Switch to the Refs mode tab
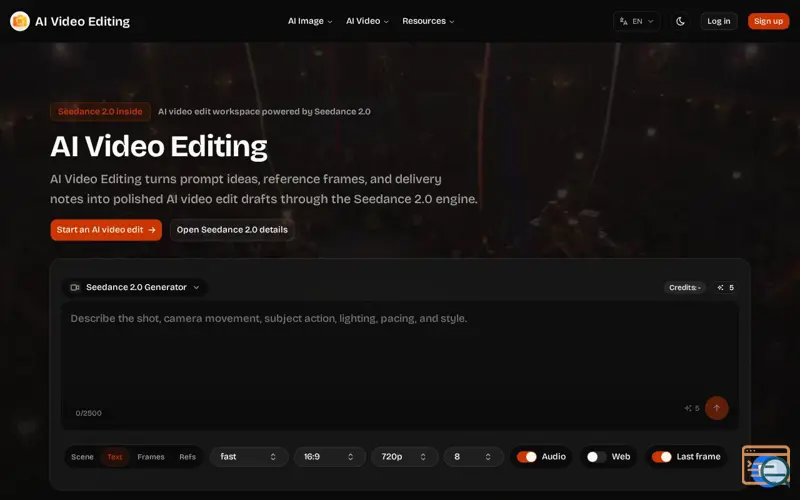800x500 pixels. click(x=187, y=457)
